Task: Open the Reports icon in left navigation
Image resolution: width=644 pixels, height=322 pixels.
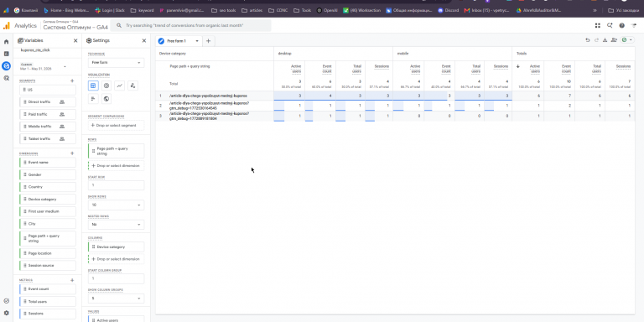Action: point(6,54)
